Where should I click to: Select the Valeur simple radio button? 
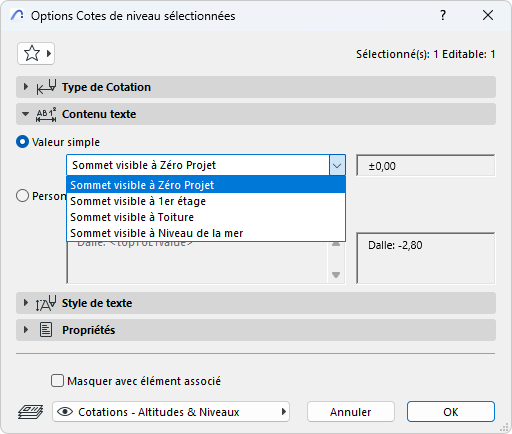(x=22, y=142)
